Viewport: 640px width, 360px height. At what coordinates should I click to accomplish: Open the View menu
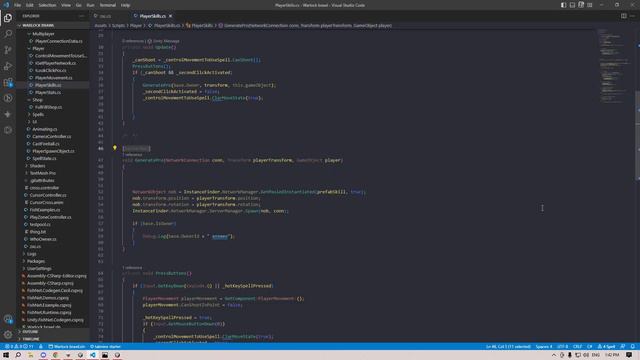[66, 5]
